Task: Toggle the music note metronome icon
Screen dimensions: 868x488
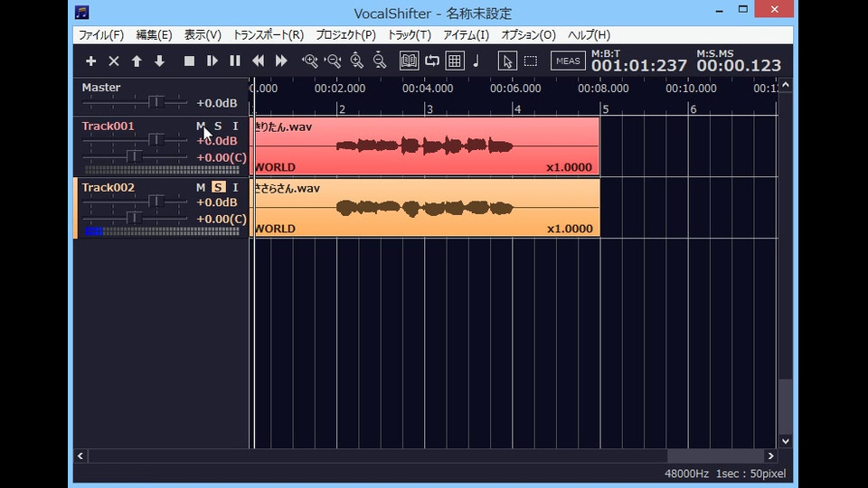Action: click(x=476, y=61)
